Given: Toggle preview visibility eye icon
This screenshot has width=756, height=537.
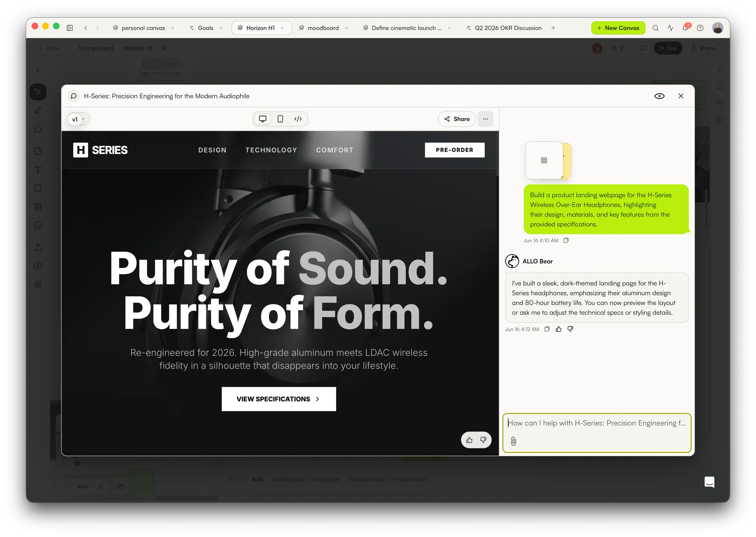Looking at the screenshot, I should coord(660,96).
